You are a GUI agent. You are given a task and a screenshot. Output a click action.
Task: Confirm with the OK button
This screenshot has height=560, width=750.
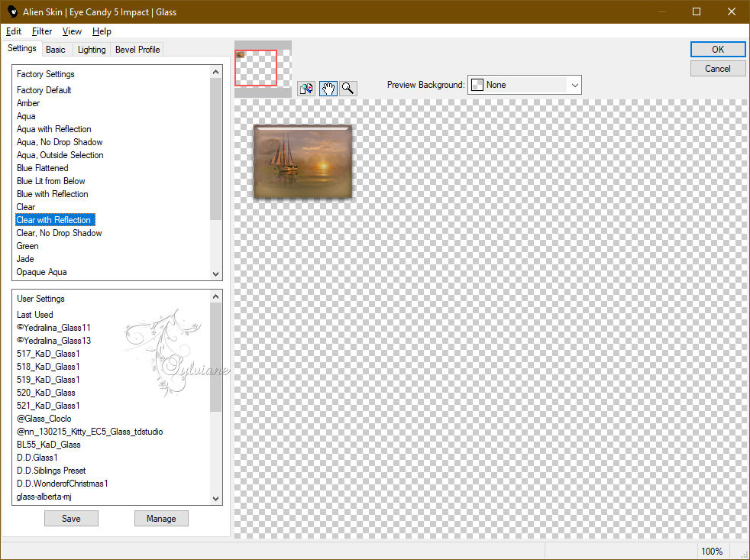pos(717,50)
